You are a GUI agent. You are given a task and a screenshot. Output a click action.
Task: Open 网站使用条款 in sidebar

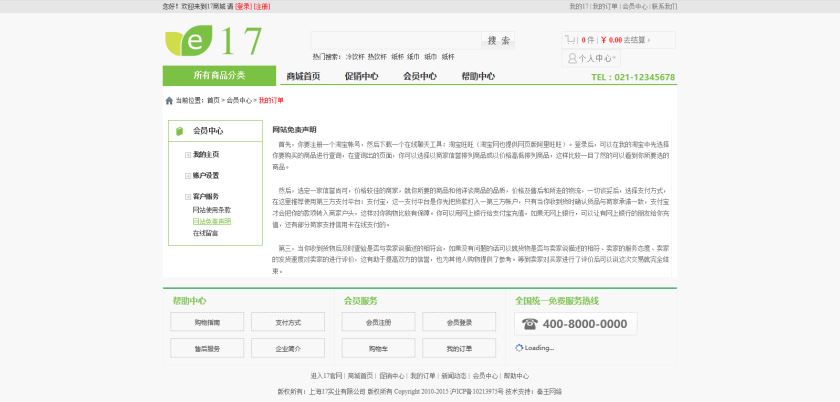tap(212, 210)
